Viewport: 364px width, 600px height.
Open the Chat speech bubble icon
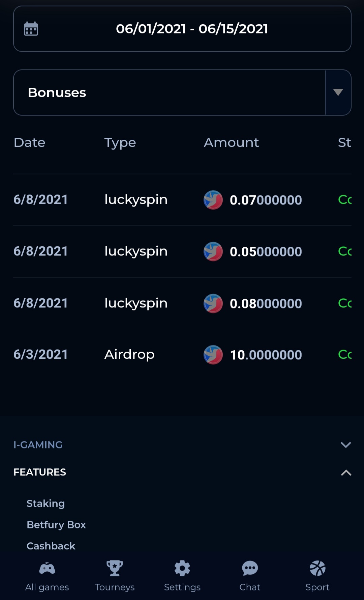250,568
